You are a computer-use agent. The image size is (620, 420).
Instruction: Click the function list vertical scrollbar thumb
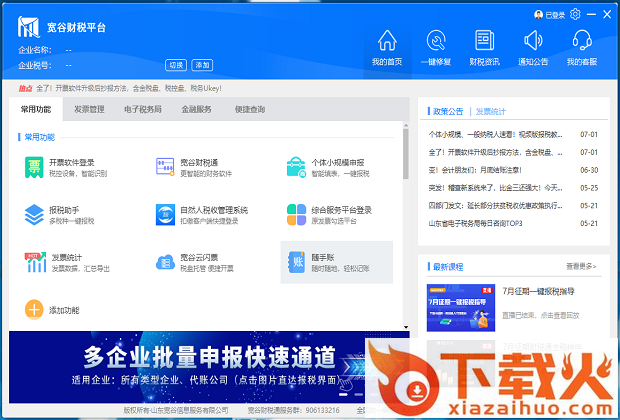406,154
